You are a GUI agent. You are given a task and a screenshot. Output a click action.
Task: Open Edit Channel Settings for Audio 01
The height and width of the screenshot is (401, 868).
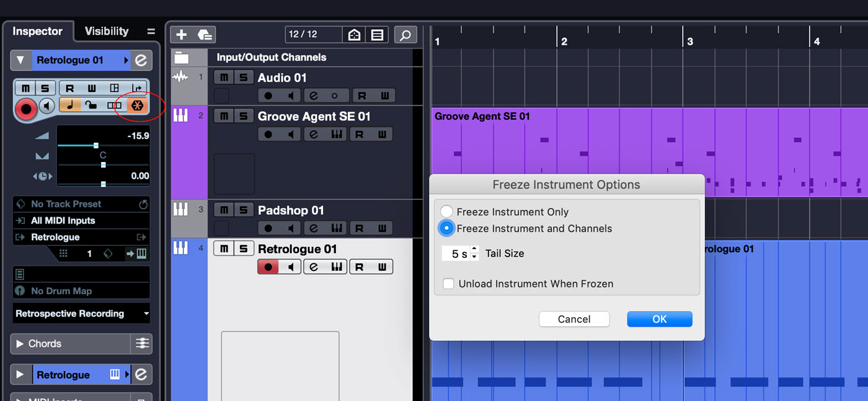tap(314, 96)
